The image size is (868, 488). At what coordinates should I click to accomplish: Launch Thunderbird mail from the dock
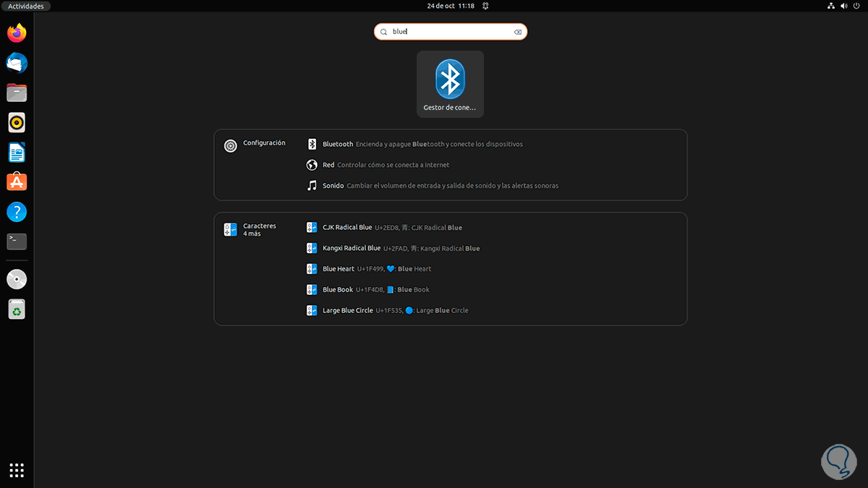[17, 63]
